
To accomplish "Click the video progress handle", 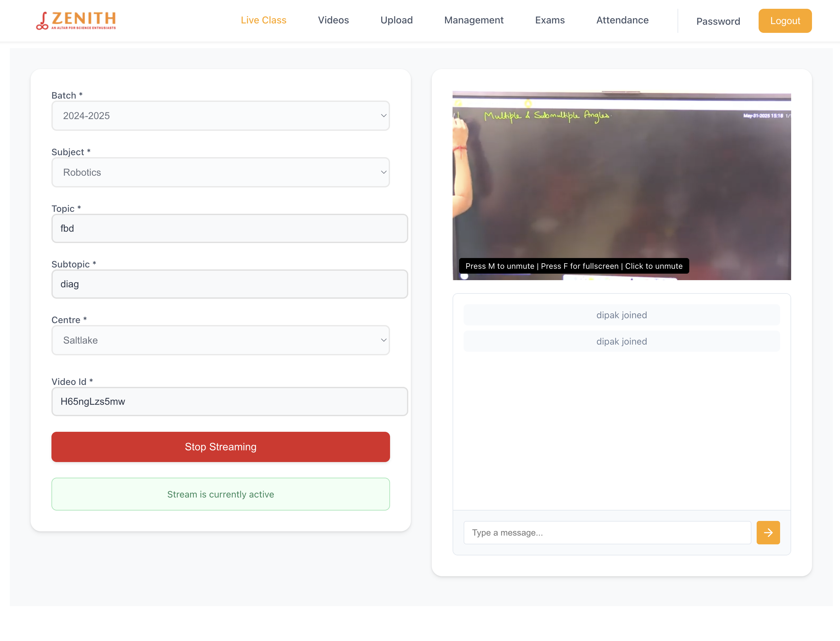I will (x=464, y=276).
